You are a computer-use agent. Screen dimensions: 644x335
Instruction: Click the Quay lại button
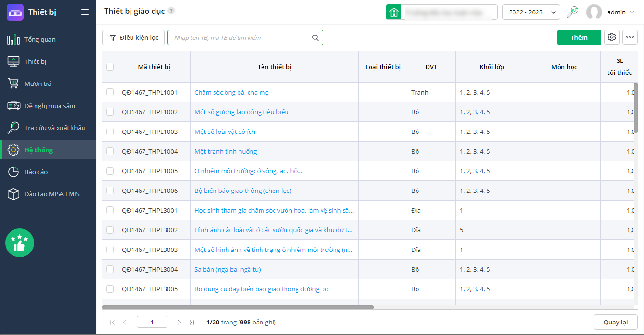click(x=615, y=322)
